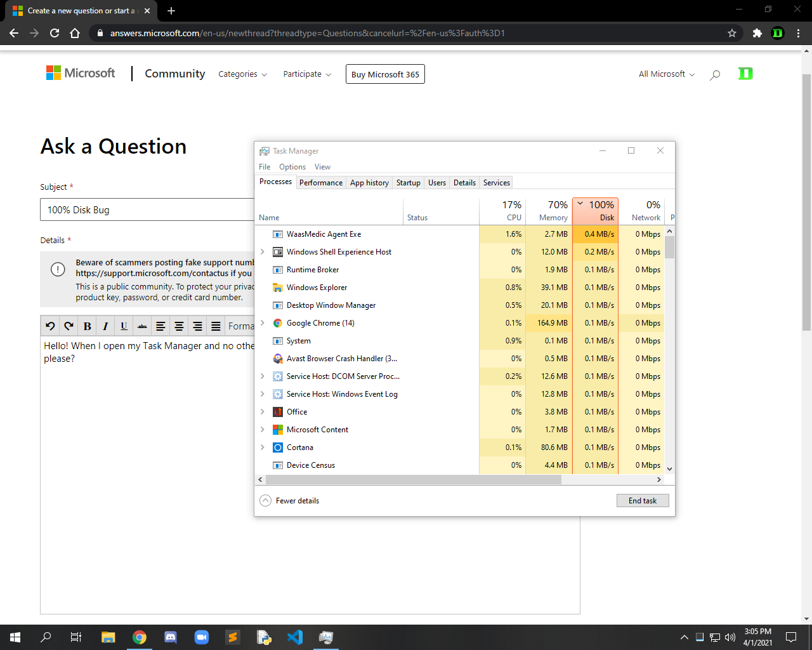812x650 pixels.
Task: Expand Service Host: Windows Event Log
Action: coord(263,394)
